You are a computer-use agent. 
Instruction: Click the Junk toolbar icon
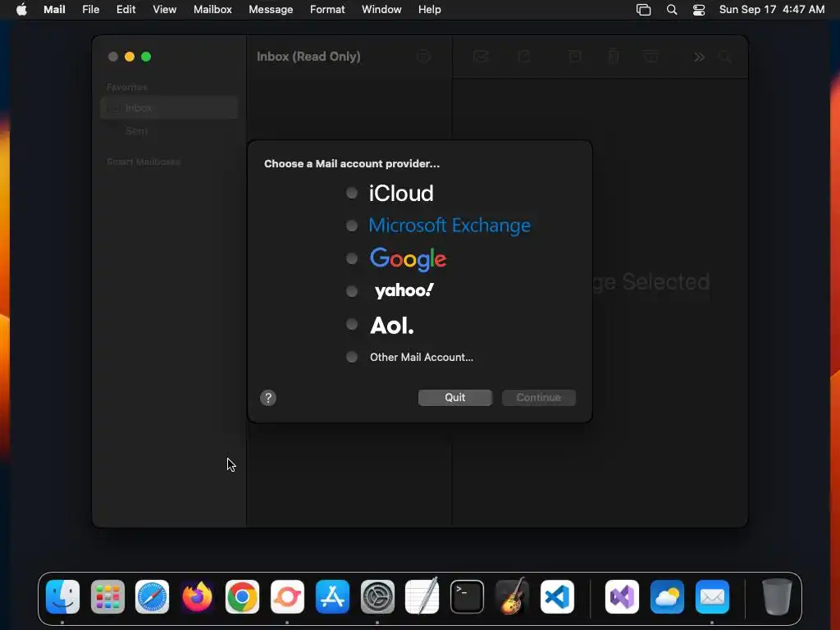651,57
